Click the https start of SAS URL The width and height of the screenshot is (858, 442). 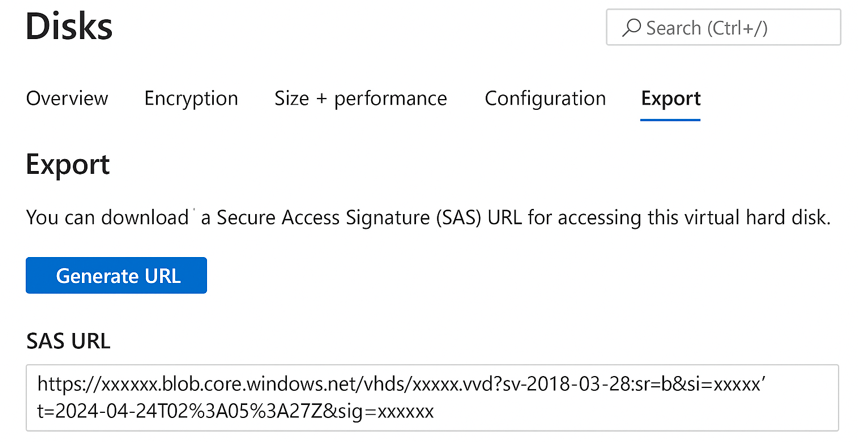[60, 384]
